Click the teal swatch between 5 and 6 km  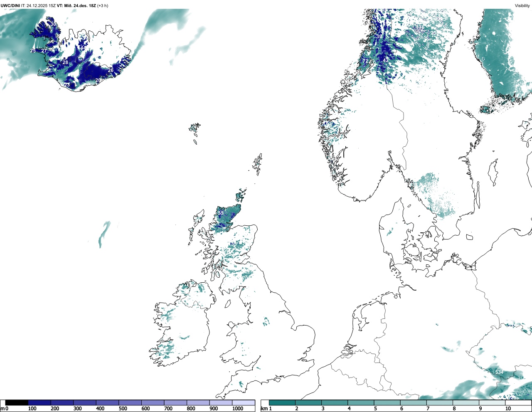387,402
